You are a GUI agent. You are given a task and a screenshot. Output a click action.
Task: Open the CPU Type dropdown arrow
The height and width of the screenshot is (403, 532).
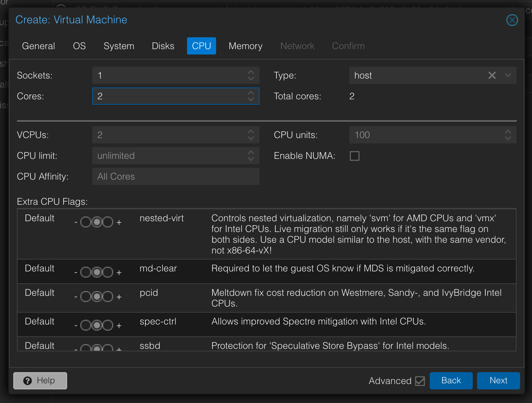coord(508,75)
